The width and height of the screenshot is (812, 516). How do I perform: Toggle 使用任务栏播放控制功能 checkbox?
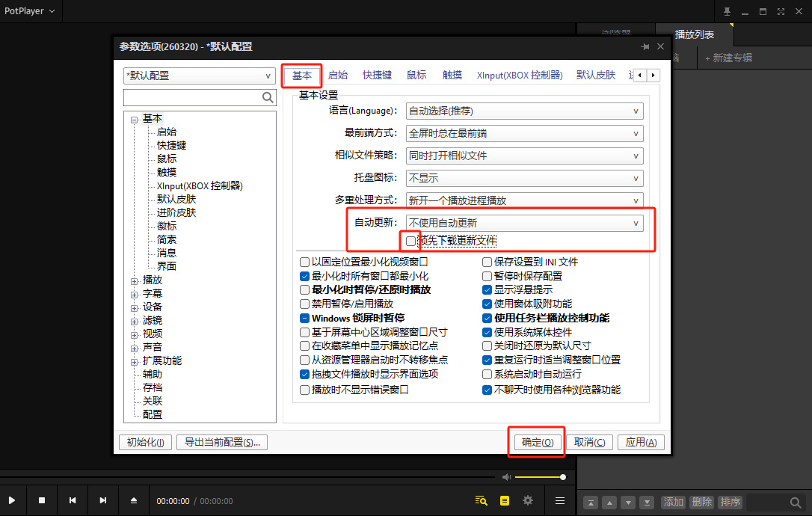[487, 318]
